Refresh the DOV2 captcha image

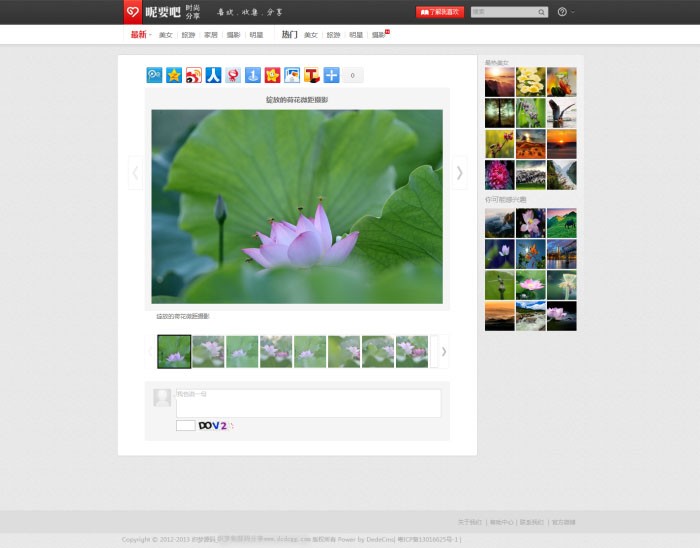(x=216, y=425)
